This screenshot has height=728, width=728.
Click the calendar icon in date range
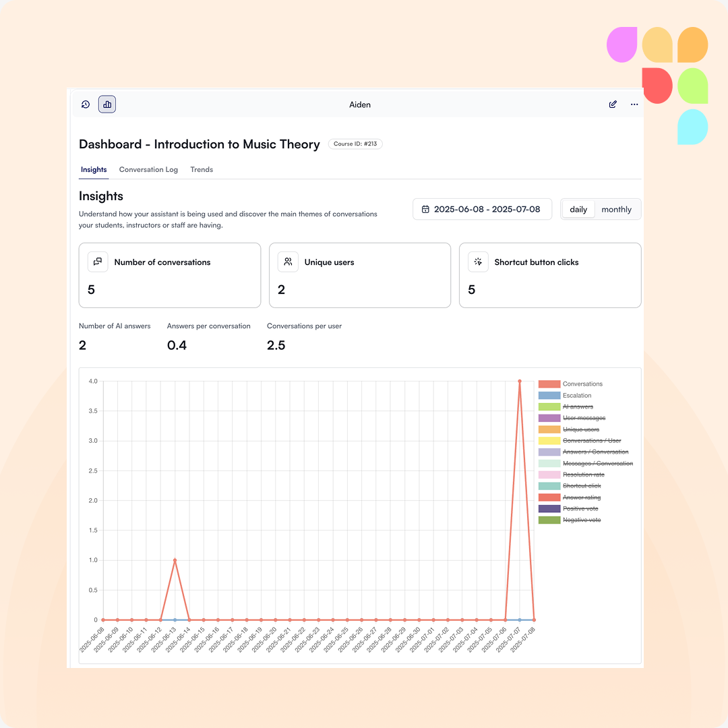[425, 210]
